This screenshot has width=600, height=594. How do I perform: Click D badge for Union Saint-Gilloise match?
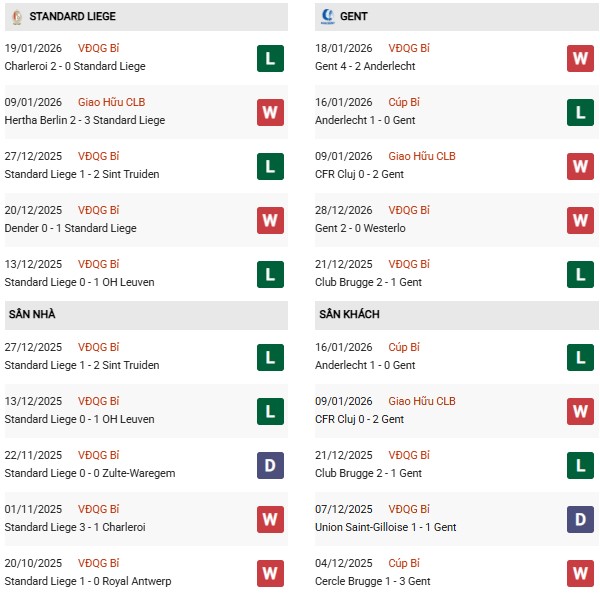[x=581, y=519]
